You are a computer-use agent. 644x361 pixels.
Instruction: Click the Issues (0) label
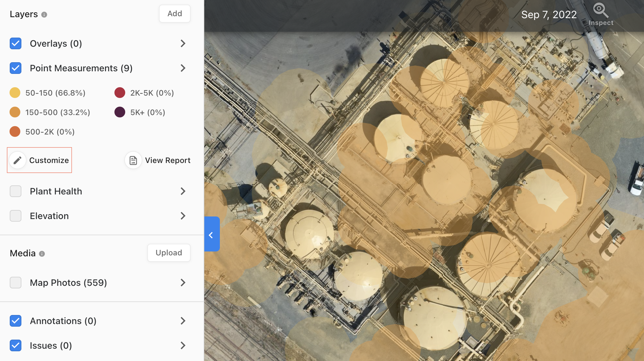[x=51, y=345]
